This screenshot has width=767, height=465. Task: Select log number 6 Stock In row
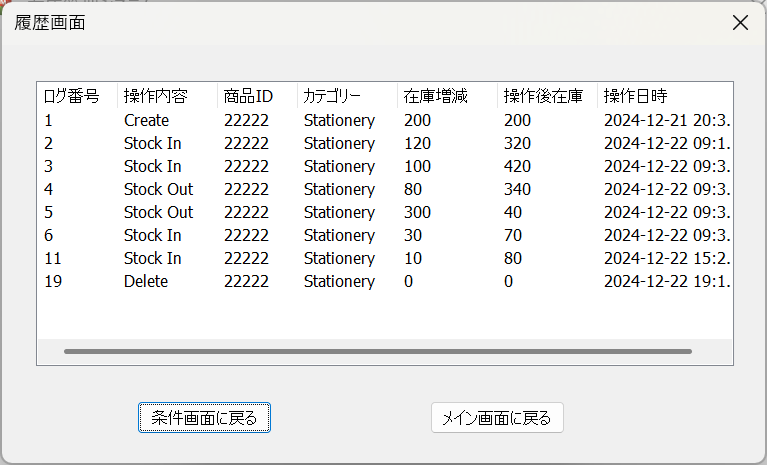(x=152, y=235)
